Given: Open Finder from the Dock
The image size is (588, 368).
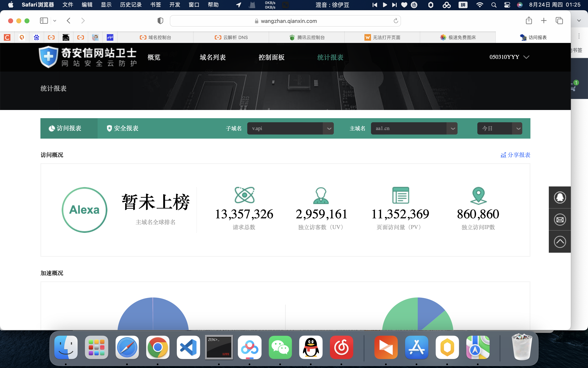Looking at the screenshot, I should (66, 348).
